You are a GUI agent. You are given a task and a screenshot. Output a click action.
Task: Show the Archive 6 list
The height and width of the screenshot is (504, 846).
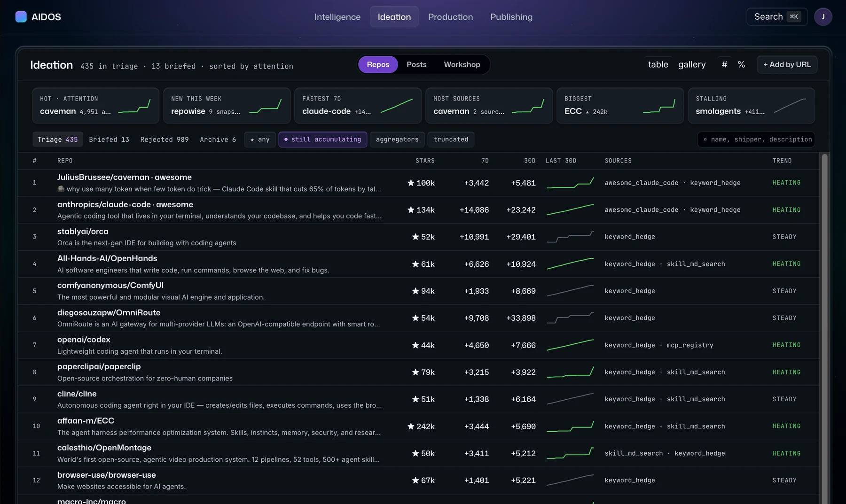218,140
